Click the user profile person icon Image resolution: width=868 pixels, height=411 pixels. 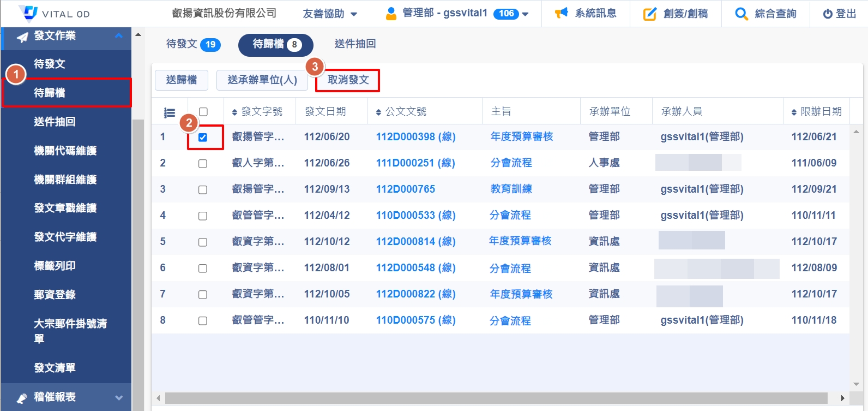point(391,14)
